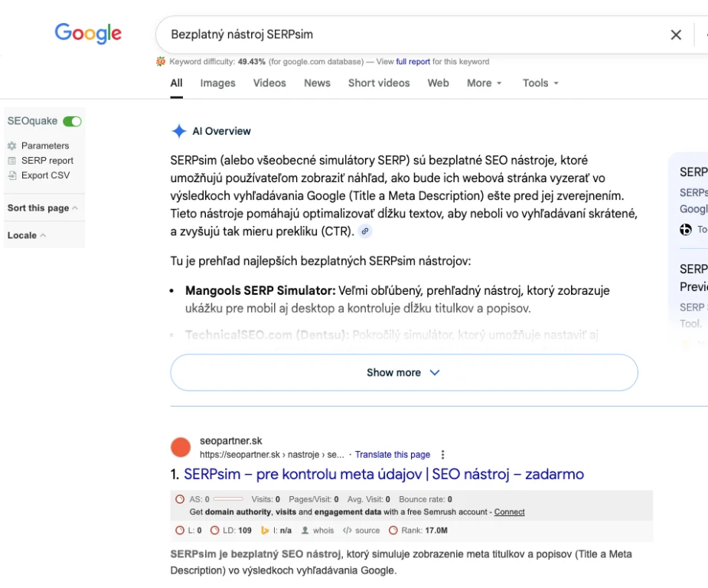
Task: Switch to the Images tab
Action: [x=217, y=83]
